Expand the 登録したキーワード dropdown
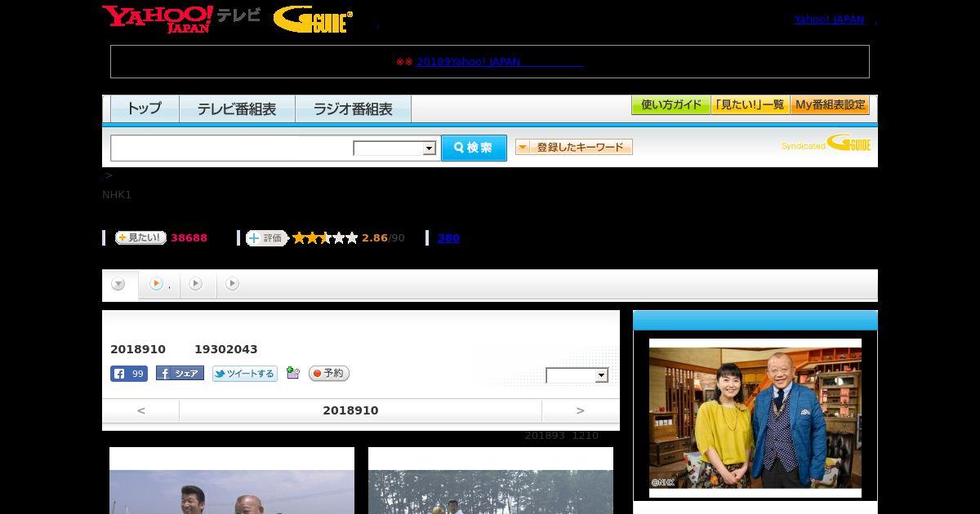980x514 pixels. tap(574, 147)
